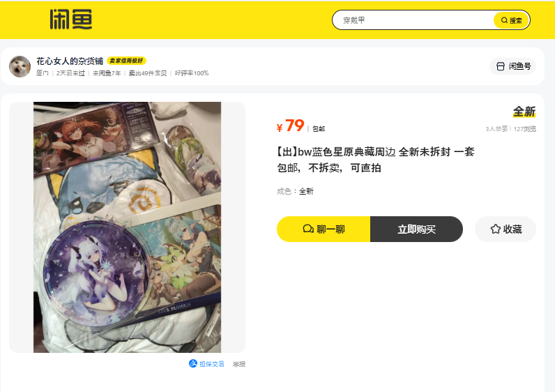
Task: Click the blue 担保交易 shield icon
Action: pyautogui.click(x=193, y=363)
